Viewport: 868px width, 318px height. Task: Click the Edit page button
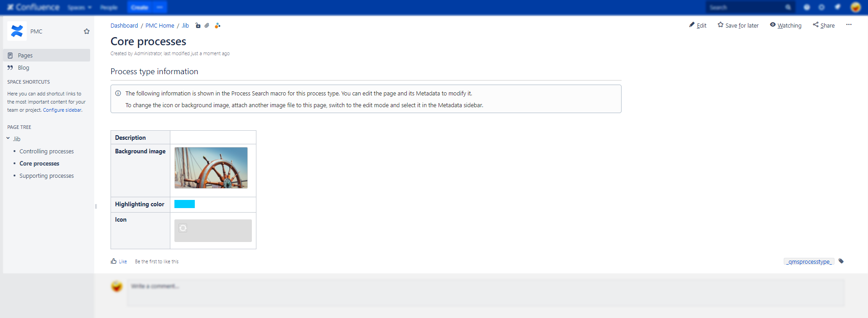click(698, 25)
